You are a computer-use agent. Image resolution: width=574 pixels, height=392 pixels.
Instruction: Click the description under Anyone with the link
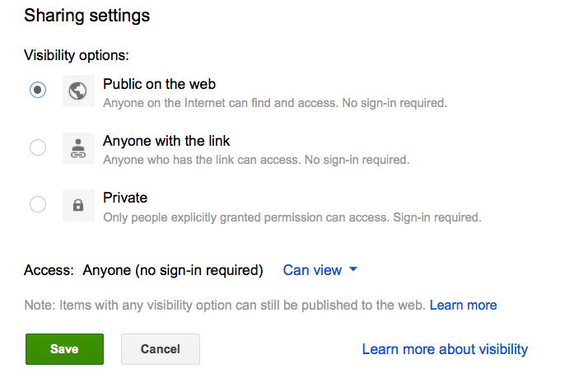(x=256, y=160)
